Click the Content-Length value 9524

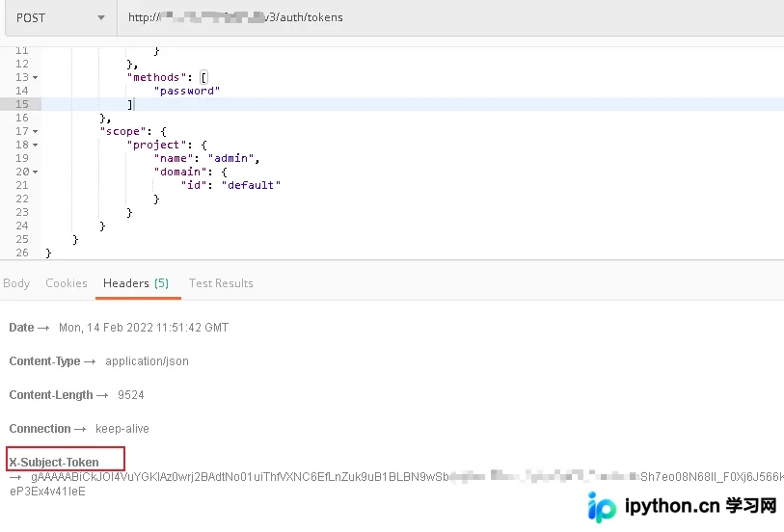point(131,395)
